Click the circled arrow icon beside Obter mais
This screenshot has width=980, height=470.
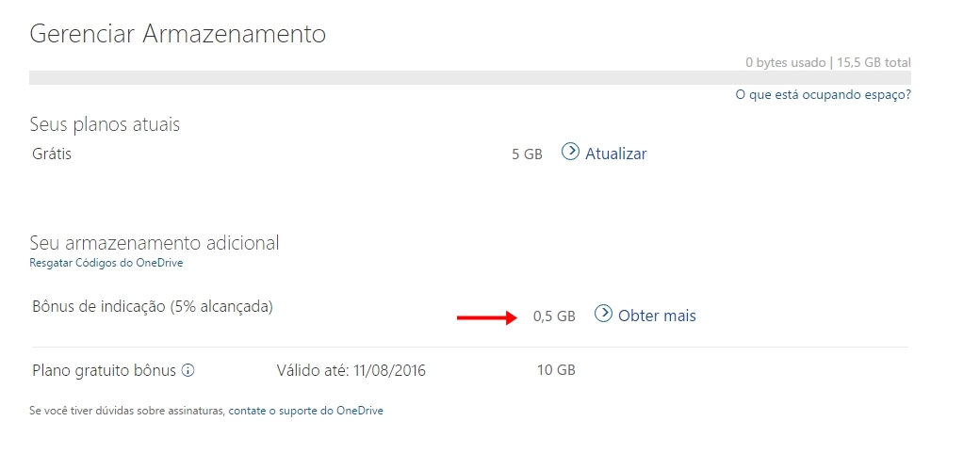pos(603,313)
